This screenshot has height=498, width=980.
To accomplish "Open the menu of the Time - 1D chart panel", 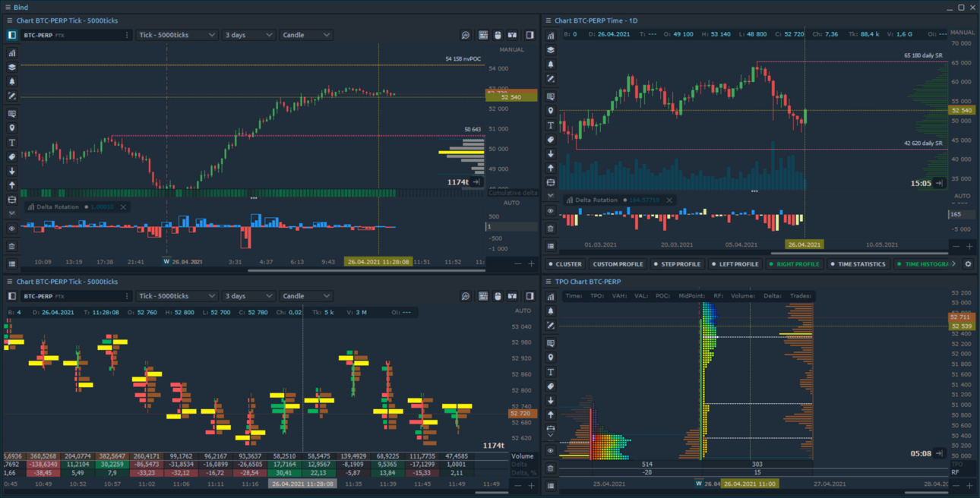I will (547, 20).
